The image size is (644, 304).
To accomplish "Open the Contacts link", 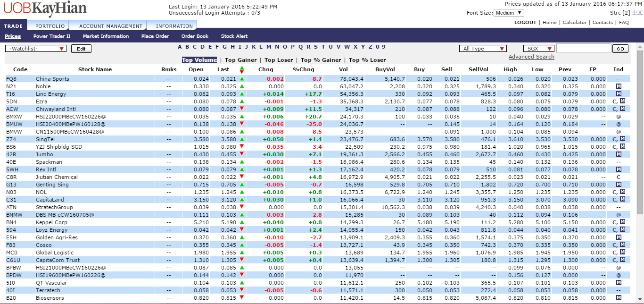I will 603,22.
